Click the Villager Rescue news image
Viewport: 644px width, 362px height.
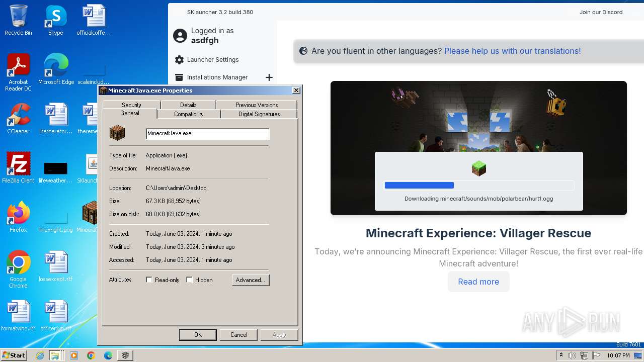click(478, 148)
